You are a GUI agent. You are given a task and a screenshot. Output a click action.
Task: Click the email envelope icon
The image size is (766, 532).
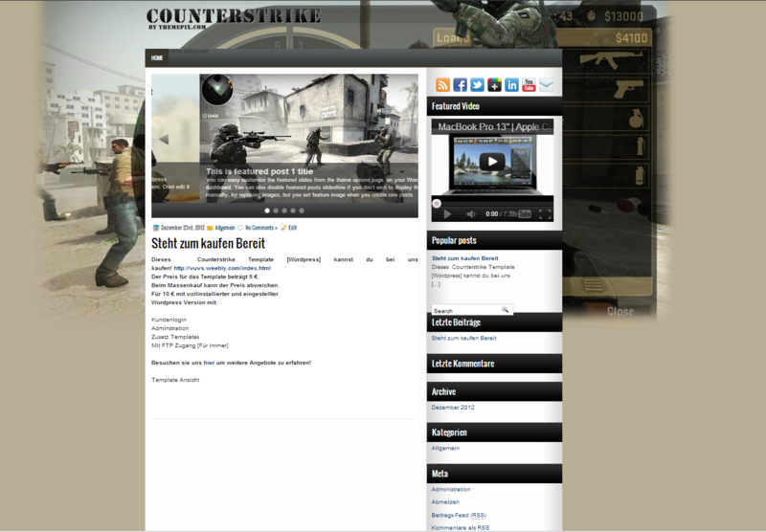coord(546,85)
